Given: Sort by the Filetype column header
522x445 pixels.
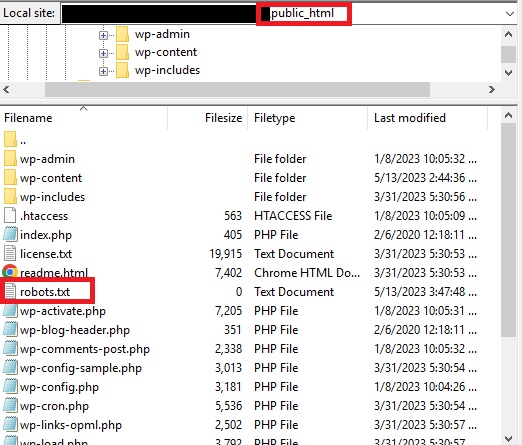Looking at the screenshot, I should [x=307, y=118].
